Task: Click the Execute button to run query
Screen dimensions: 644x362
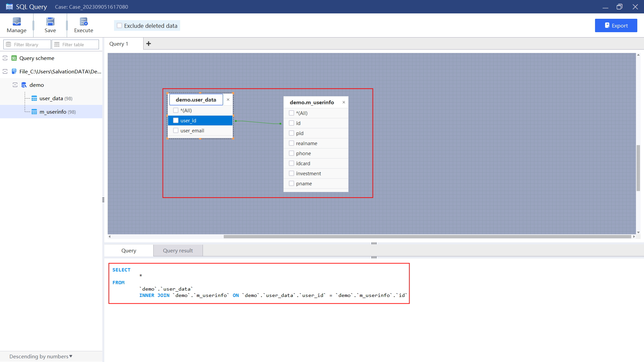Action: pyautogui.click(x=84, y=25)
